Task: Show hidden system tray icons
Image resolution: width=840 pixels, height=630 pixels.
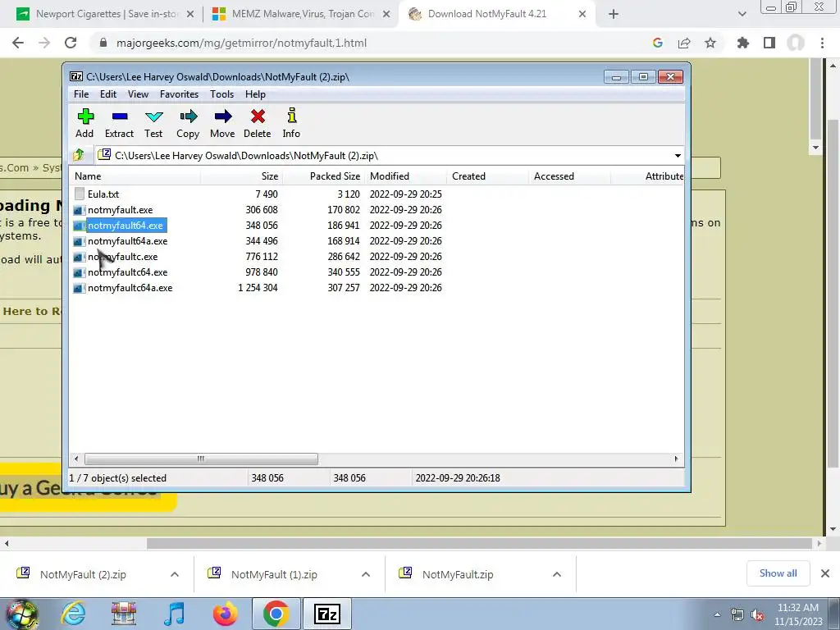Action: [x=717, y=614]
